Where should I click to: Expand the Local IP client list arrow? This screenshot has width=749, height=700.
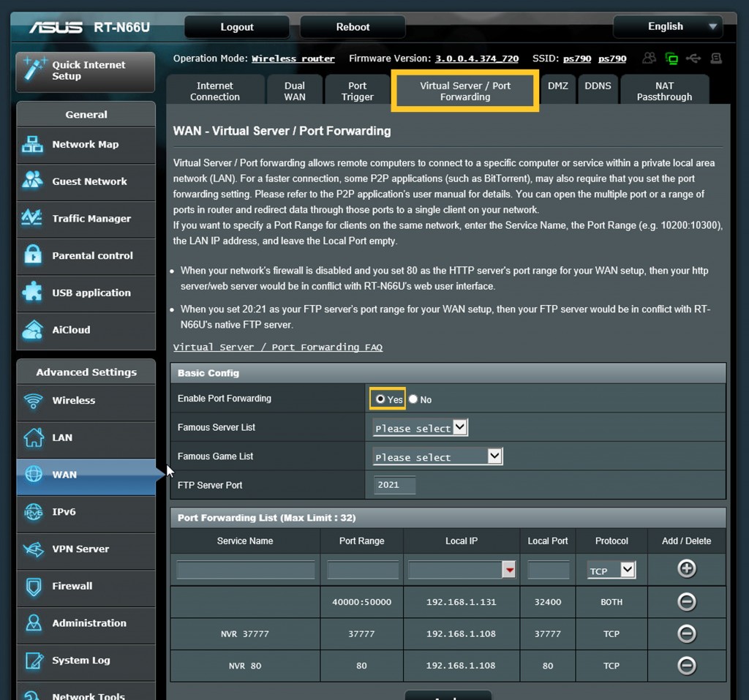tap(509, 570)
